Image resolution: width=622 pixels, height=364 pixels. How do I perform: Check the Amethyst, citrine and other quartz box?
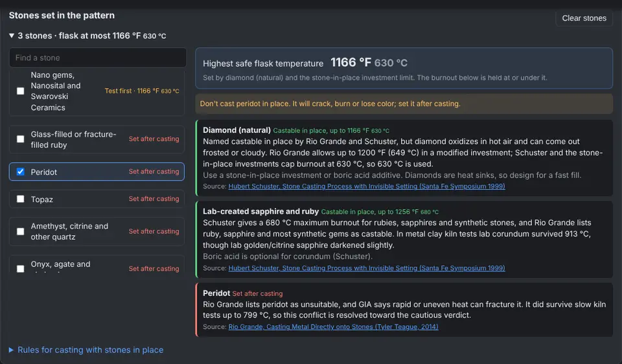[x=20, y=231]
